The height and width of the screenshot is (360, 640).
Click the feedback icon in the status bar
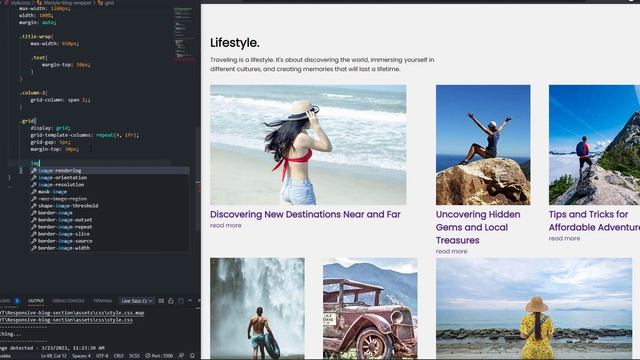[182, 356]
